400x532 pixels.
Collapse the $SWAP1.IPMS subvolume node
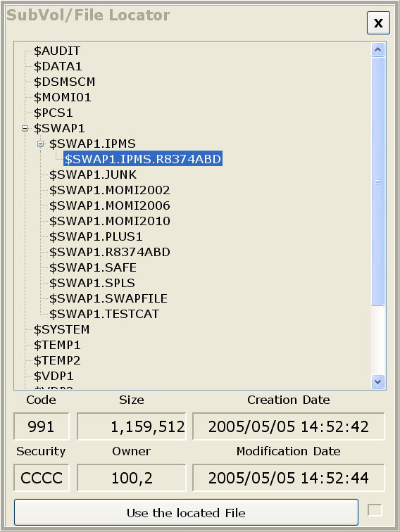40,144
